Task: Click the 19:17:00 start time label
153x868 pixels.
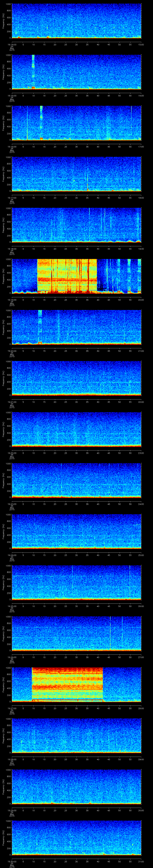Action: point(12,198)
